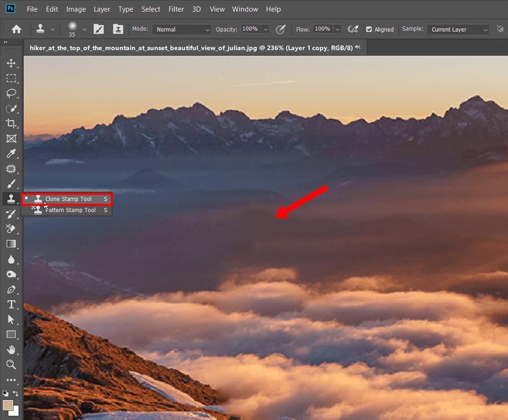
Task: Click the Clone Stamp tool in the toolbar
Action: coord(11,199)
